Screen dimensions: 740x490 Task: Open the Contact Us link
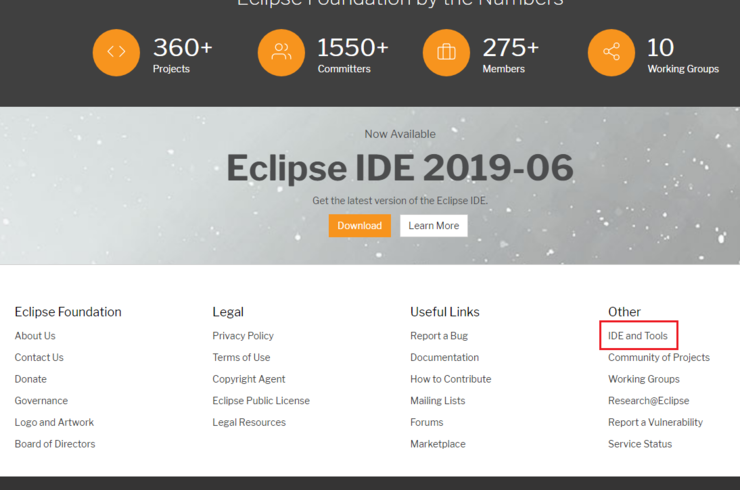39,357
